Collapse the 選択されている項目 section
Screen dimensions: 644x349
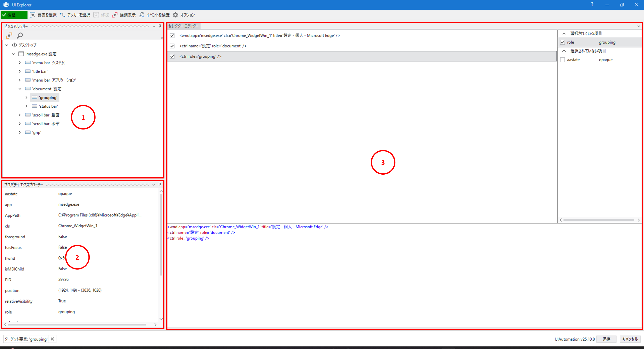[x=564, y=34]
